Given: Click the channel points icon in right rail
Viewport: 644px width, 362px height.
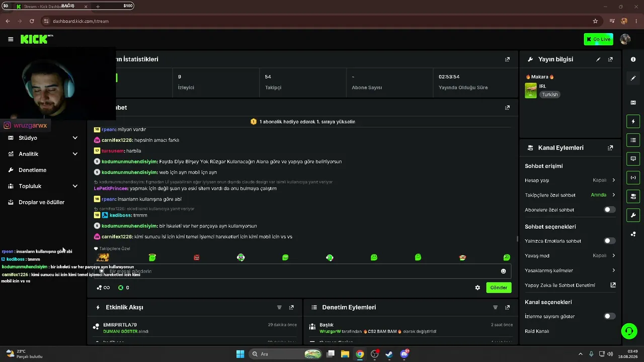Looking at the screenshot, I should click(x=633, y=234).
